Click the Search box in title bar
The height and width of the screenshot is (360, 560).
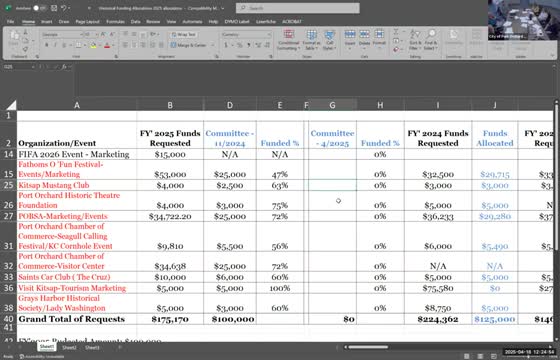(298, 8)
